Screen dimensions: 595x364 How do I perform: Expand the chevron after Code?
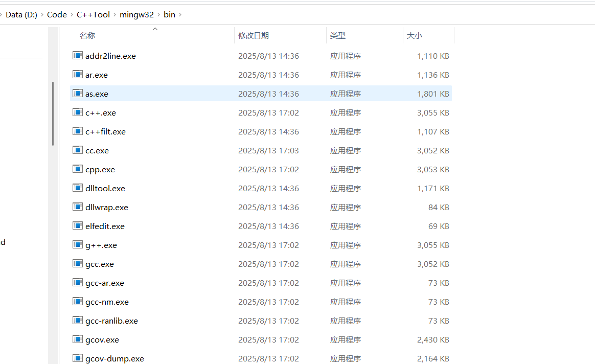pyautogui.click(x=72, y=15)
